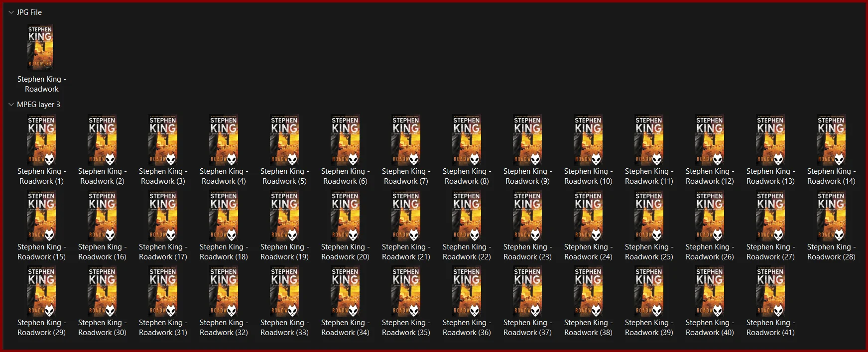The width and height of the screenshot is (868, 352).
Task: Select the Roadwork (1) MP3 thumbnail
Action: 41,140
